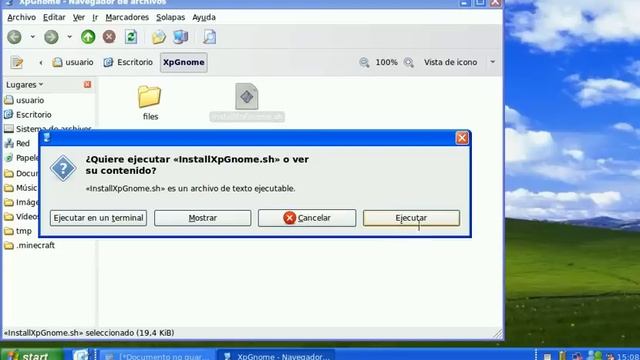
Task: Close the execute-or-view dialog
Action: pyautogui.click(x=462, y=138)
